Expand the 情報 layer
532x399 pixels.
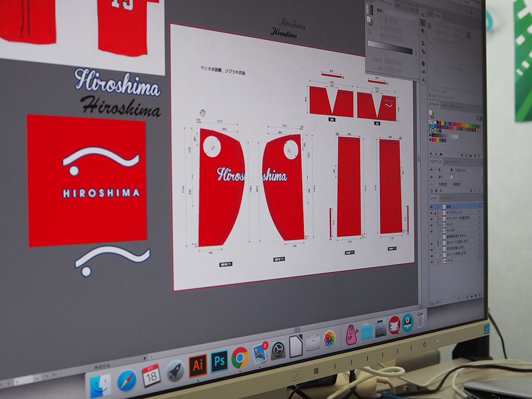[440, 206]
